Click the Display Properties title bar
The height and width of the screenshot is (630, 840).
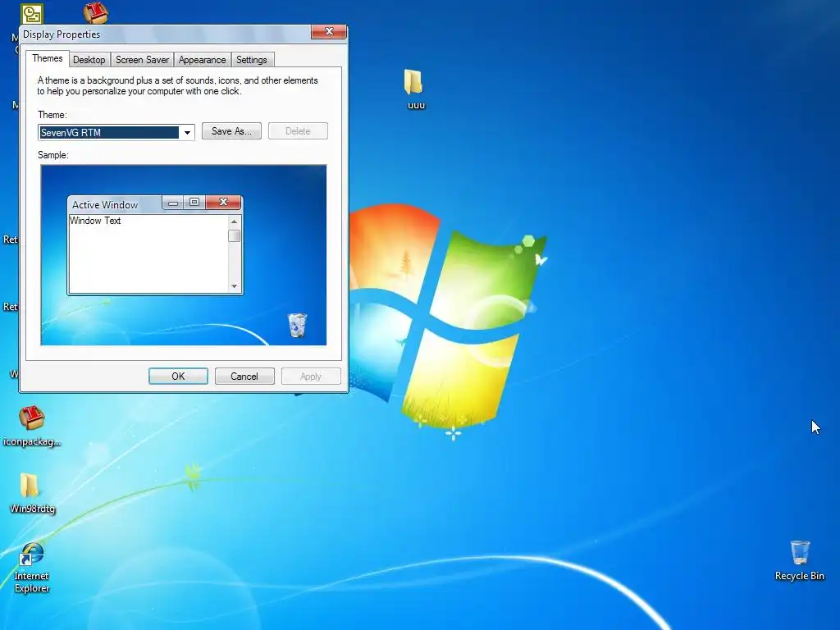(166, 34)
